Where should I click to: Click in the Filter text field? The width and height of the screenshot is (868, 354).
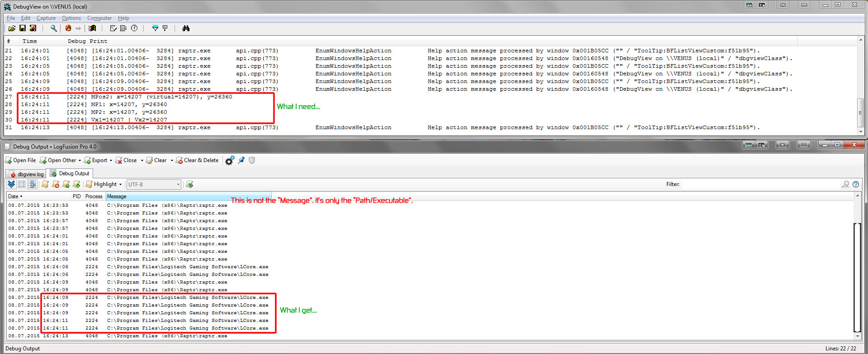[x=759, y=184]
